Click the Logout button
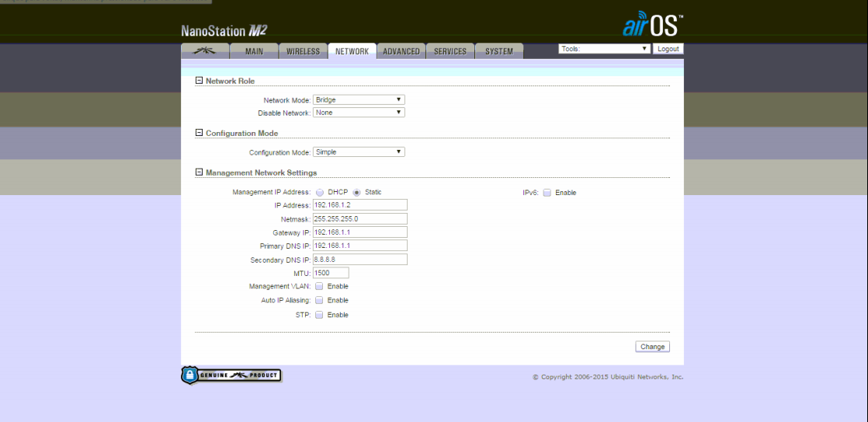This screenshot has height=422, width=868. pyautogui.click(x=668, y=49)
